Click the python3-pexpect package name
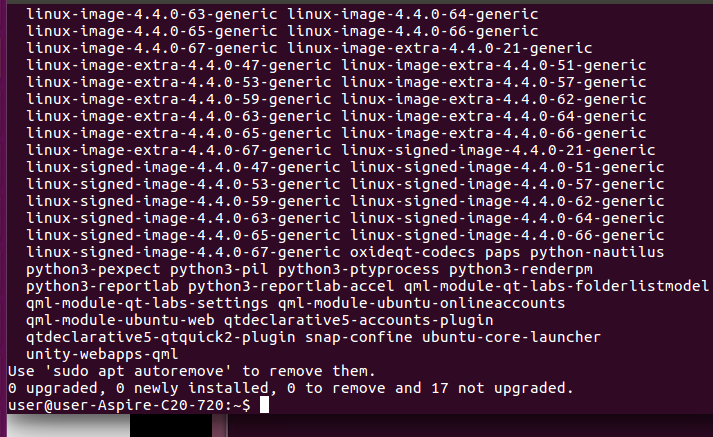Screen dimensions: 713x437 (93, 270)
